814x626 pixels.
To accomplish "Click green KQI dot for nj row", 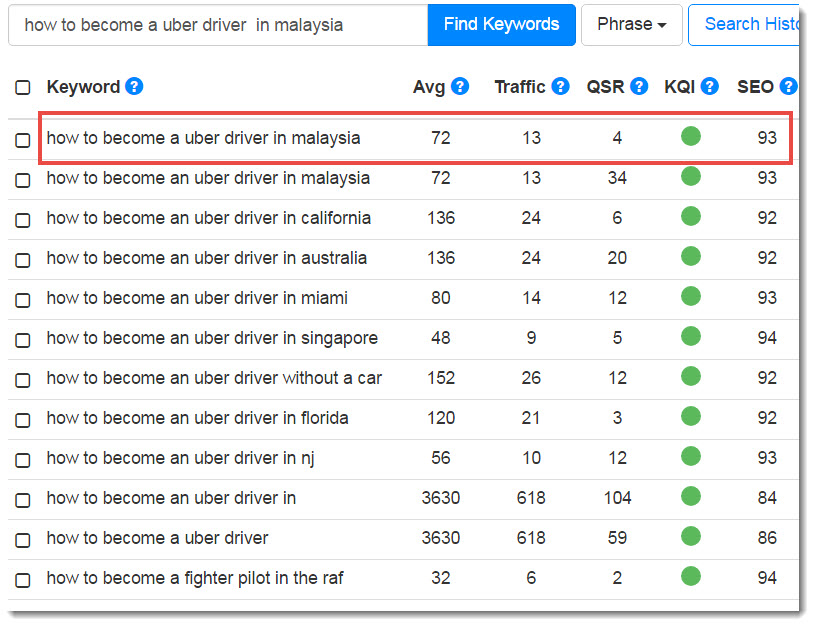I will 691,456.
